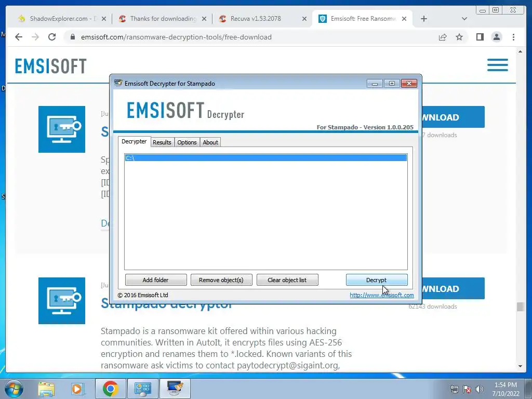Screen dimensions: 532x399
Task: Click the Decrypt button
Action: click(377, 280)
